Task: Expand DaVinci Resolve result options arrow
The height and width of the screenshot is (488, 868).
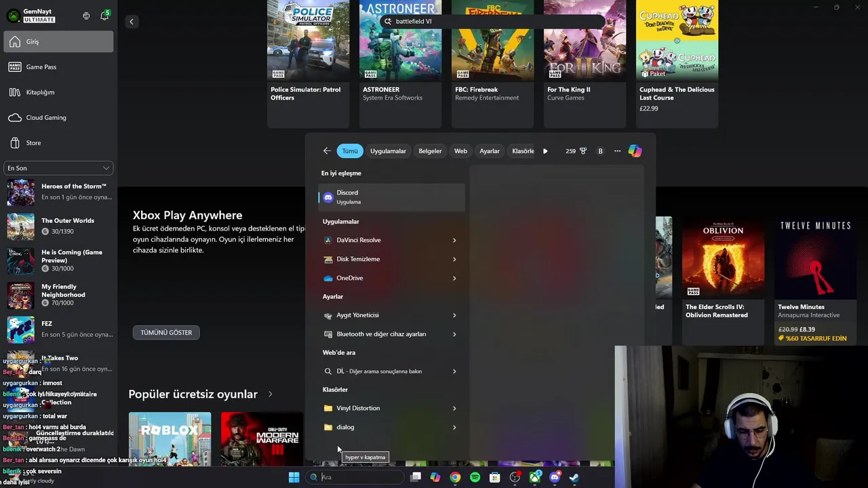Action: click(x=454, y=240)
